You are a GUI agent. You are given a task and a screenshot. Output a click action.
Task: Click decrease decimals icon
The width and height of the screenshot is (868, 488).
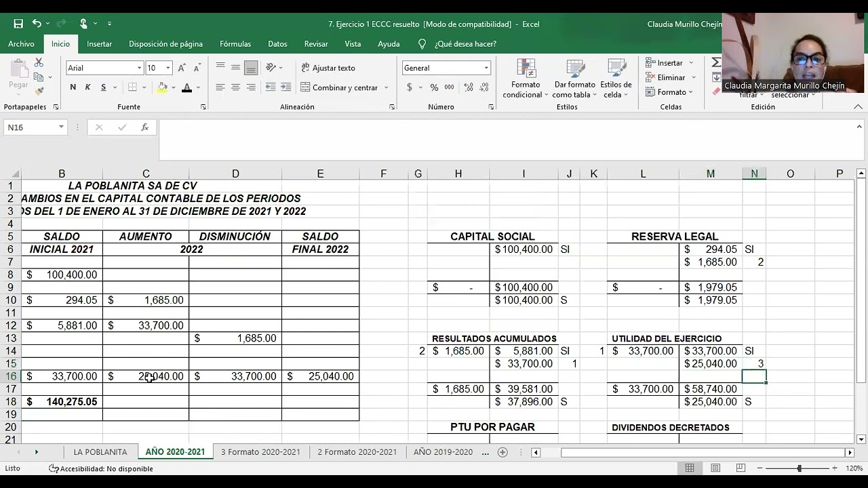point(484,87)
